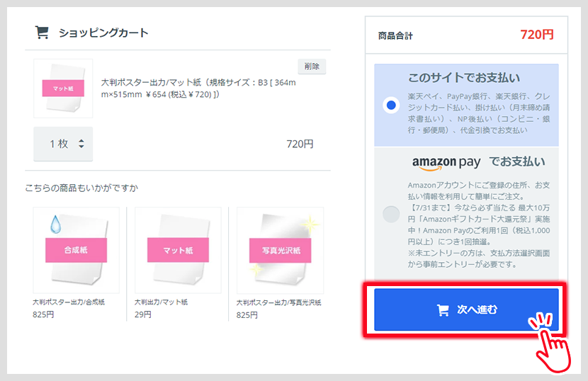Image resolution: width=588 pixels, height=381 pixels.
Task: Click 大判ポスター出力/合成紙 product link
Action: click(69, 302)
